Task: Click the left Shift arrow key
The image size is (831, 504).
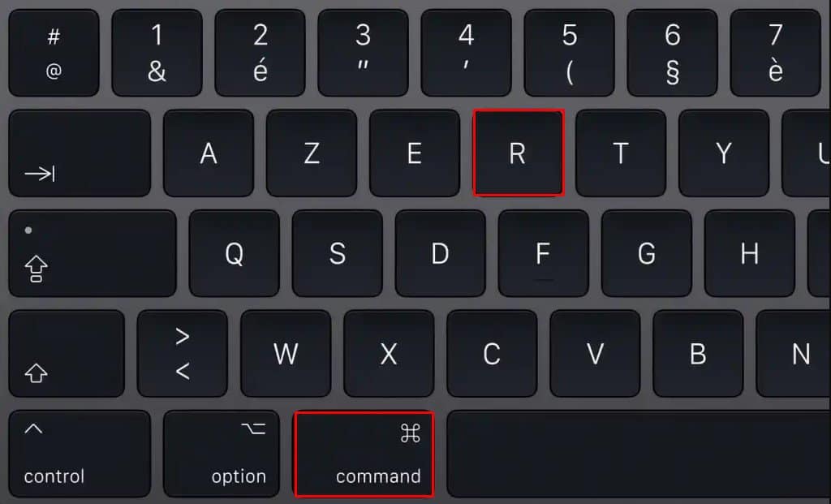Action: tap(67, 354)
